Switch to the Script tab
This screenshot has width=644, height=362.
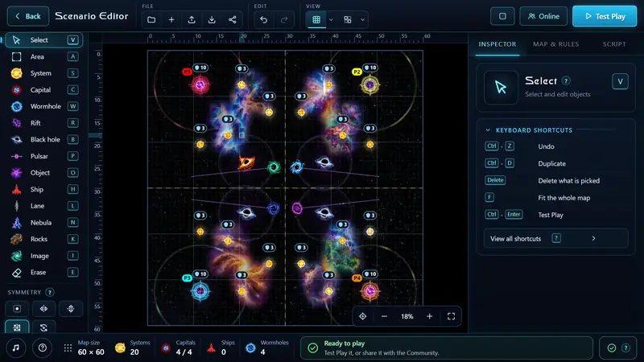tap(614, 44)
